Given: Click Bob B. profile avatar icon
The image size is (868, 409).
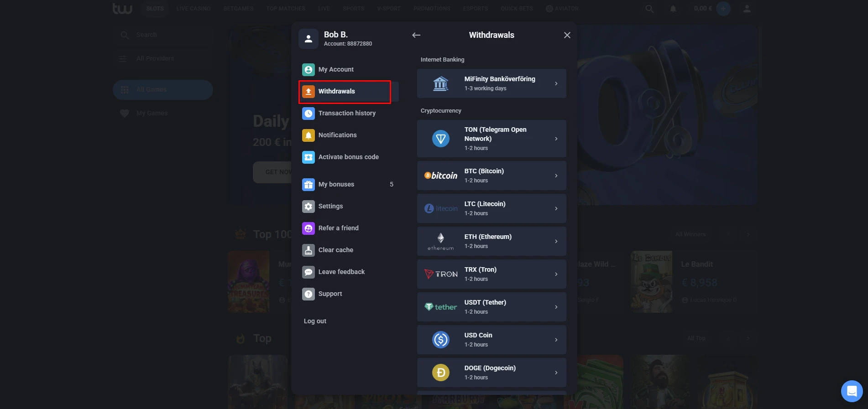Looking at the screenshot, I should (309, 39).
